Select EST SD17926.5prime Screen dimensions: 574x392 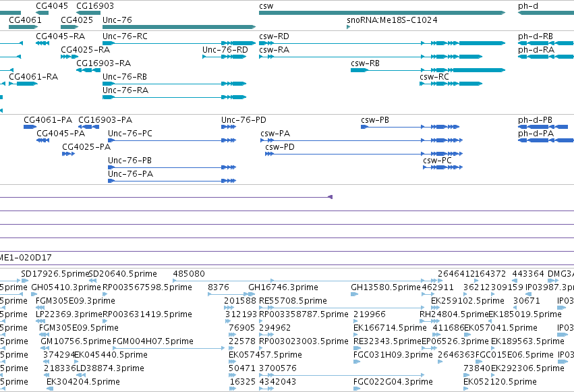coord(25,281)
